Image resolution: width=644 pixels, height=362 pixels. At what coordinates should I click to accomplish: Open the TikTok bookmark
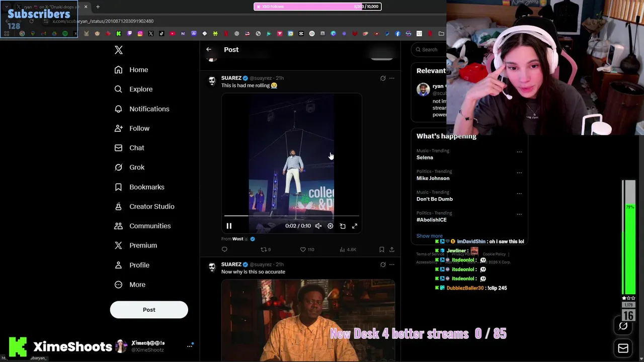162,34
